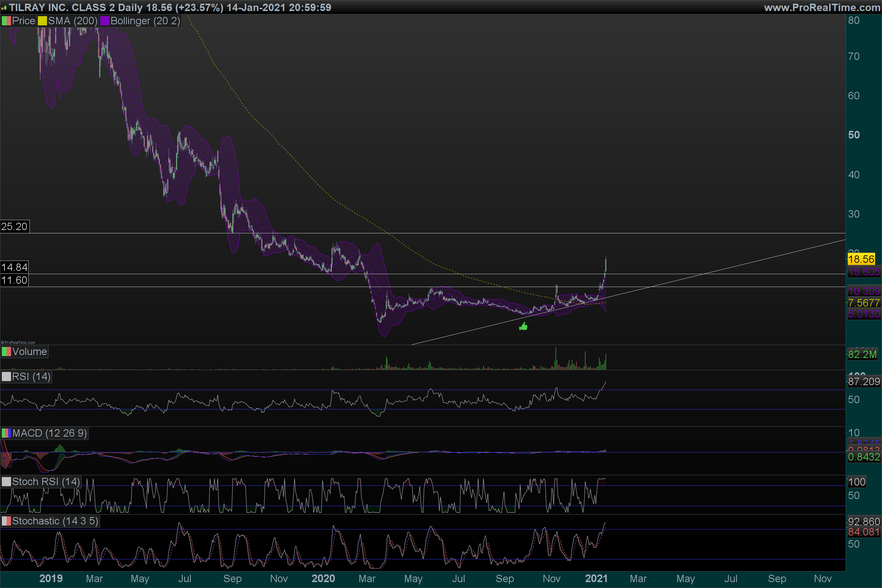Click the yellow 18.56 current price tag
This screenshot has width=882, height=588.
click(x=861, y=259)
